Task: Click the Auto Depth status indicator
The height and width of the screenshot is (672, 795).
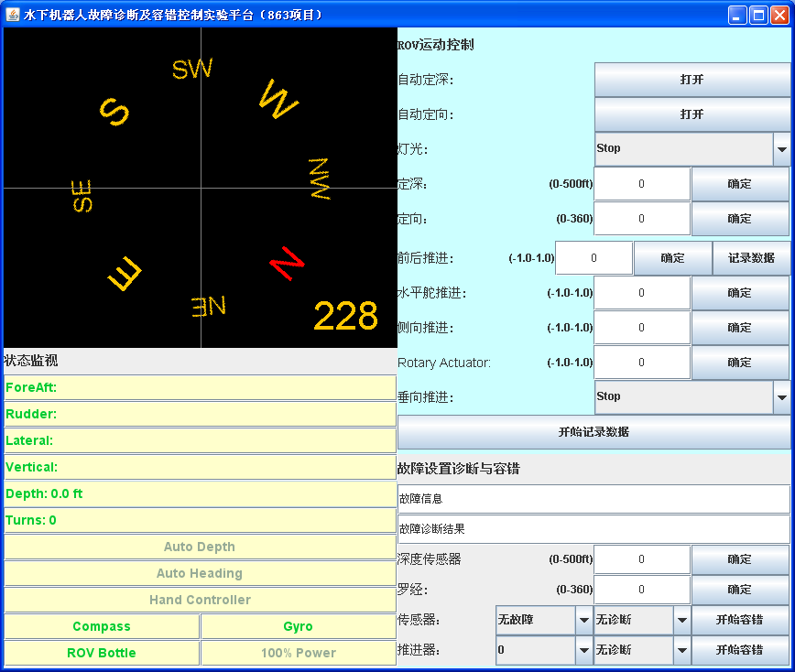Action: pos(200,547)
